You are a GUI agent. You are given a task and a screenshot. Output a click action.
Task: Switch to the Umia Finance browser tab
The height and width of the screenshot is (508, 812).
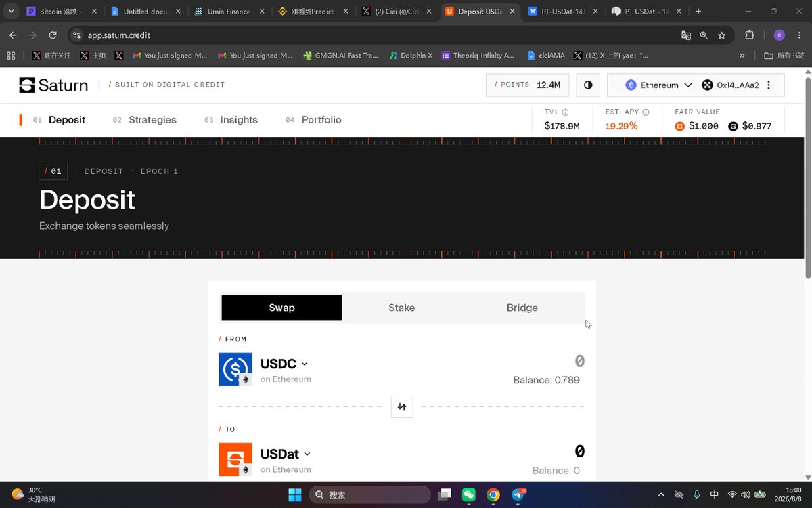228,12
